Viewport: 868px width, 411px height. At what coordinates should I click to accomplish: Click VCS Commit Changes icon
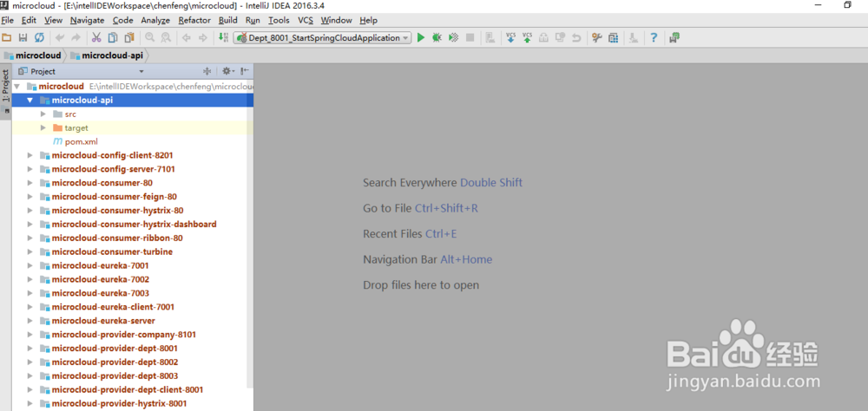tap(528, 37)
